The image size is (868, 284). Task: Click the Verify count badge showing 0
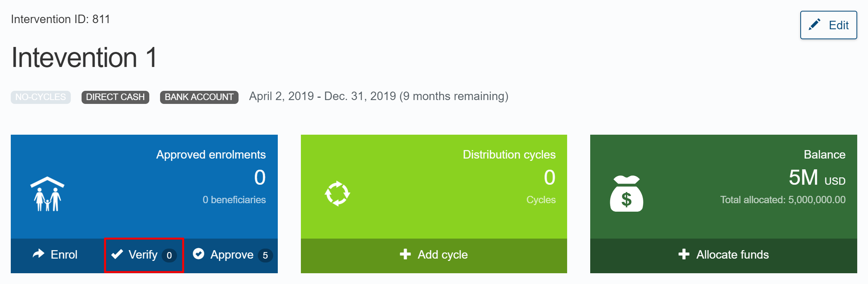click(x=169, y=255)
